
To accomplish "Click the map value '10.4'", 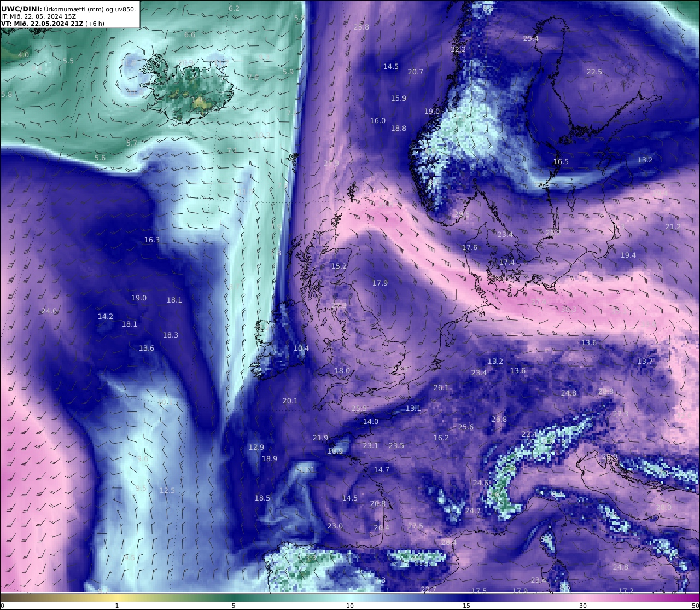I will point(301,348).
